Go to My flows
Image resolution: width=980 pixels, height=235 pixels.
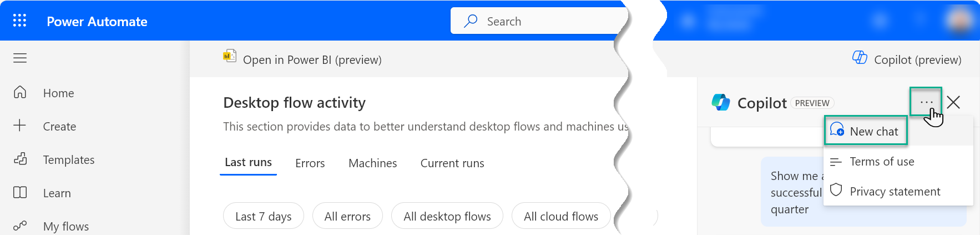point(65,226)
